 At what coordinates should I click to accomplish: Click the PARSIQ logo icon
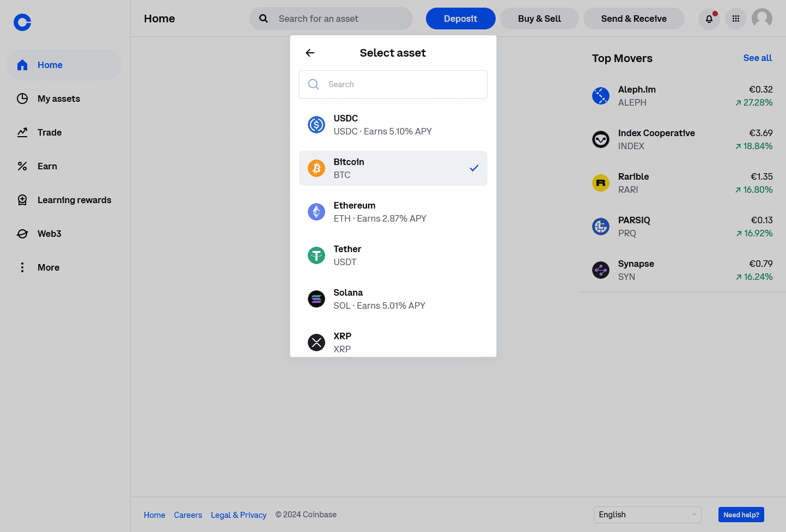[x=601, y=227]
